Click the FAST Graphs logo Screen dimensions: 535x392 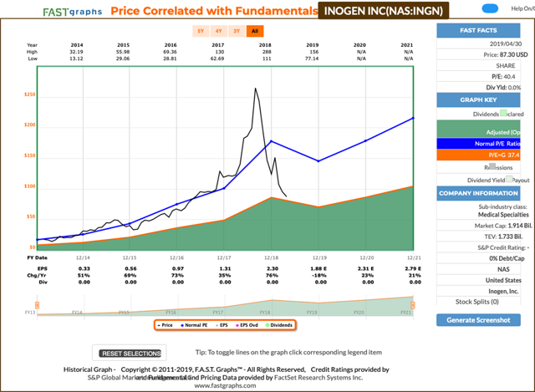73,12
